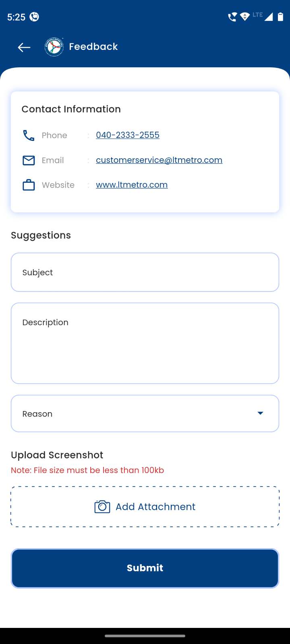Screen dimensions: 290x644
Task: Tap the back arrow icon
Action: pos(24,47)
